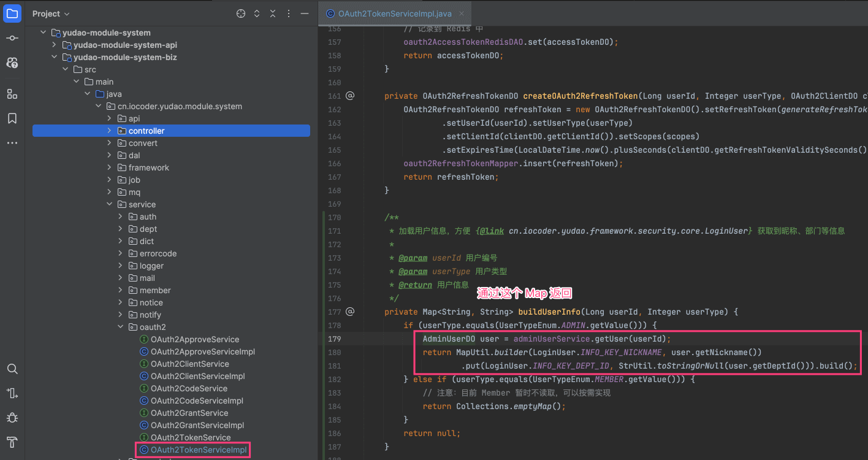Expand the yudao-module-system-api module

pyautogui.click(x=53, y=45)
